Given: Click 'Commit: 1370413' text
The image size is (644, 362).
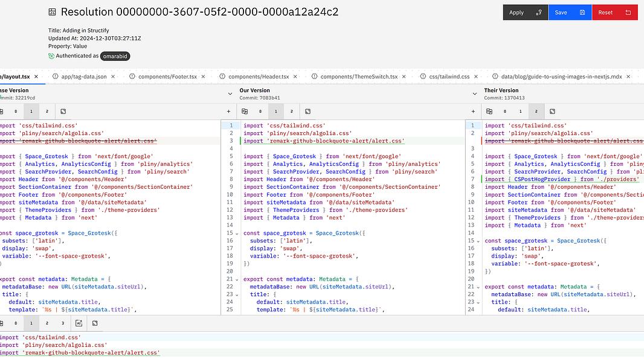Looking at the screenshot, I should (504, 98).
